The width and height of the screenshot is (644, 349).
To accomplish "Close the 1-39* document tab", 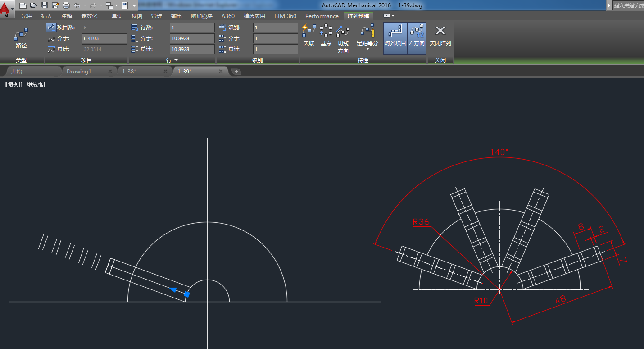I will pyautogui.click(x=221, y=71).
